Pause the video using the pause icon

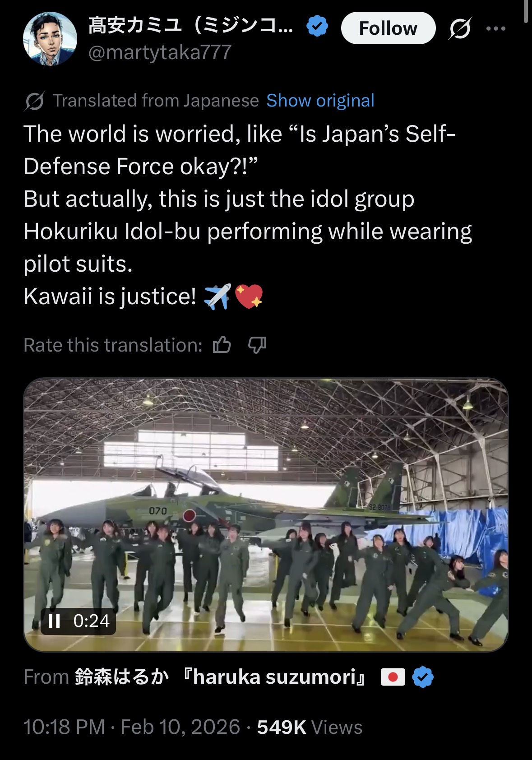click(54, 621)
